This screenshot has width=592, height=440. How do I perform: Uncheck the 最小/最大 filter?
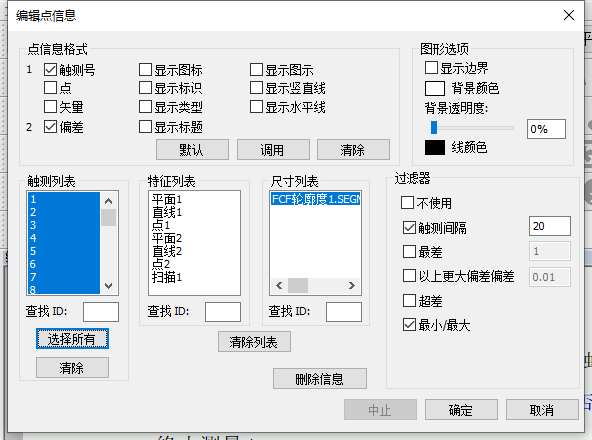[x=409, y=325]
